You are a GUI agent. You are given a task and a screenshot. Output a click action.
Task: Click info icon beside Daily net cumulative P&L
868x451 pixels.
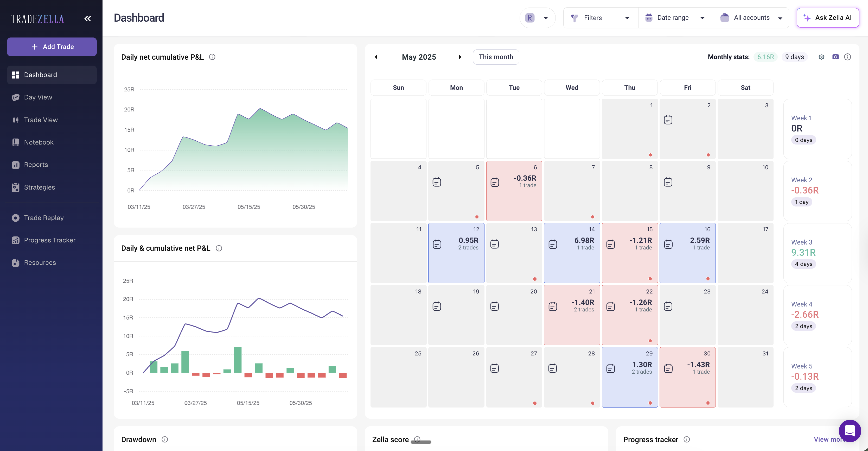(212, 57)
